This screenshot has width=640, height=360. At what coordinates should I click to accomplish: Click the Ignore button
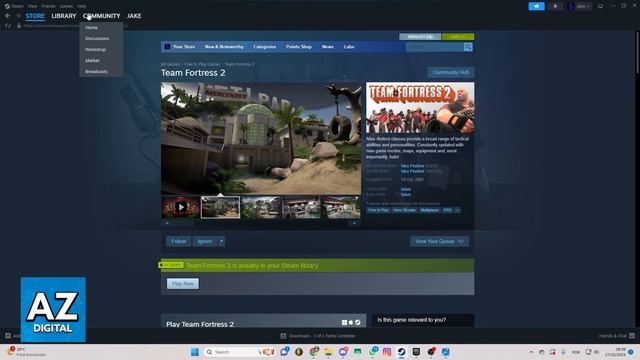pyautogui.click(x=205, y=241)
